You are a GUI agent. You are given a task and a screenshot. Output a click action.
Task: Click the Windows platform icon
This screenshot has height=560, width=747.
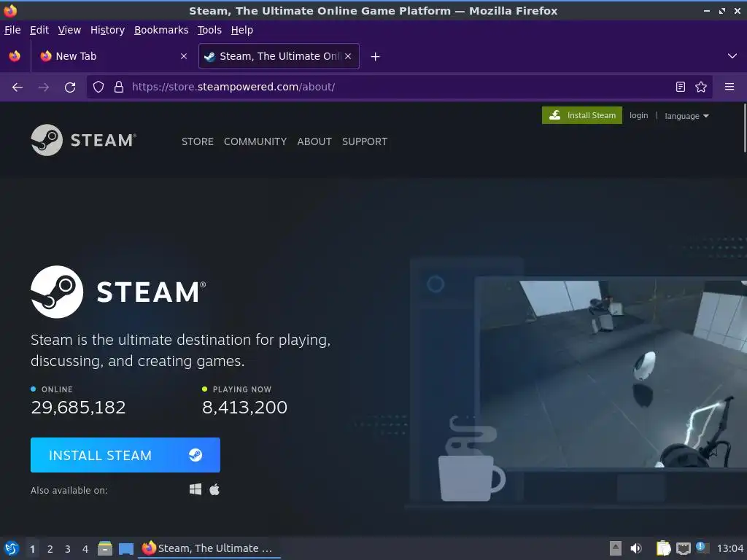coord(196,489)
